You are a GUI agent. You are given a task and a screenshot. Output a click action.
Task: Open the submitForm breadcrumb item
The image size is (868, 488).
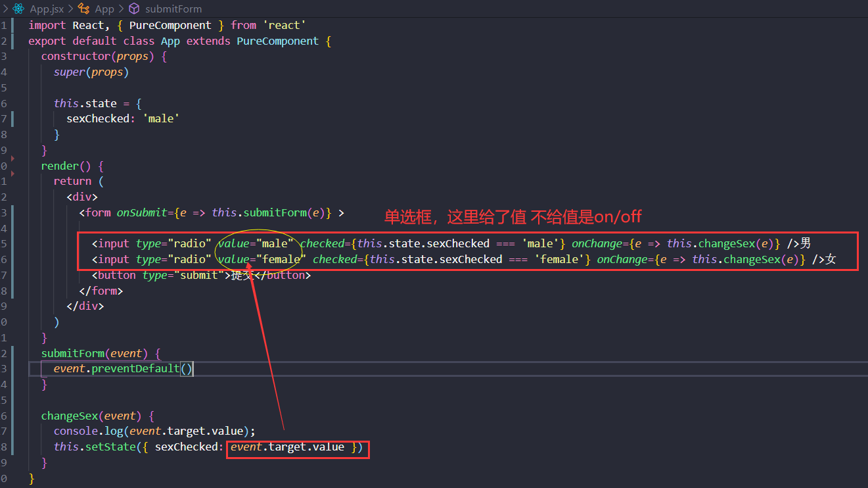click(173, 9)
